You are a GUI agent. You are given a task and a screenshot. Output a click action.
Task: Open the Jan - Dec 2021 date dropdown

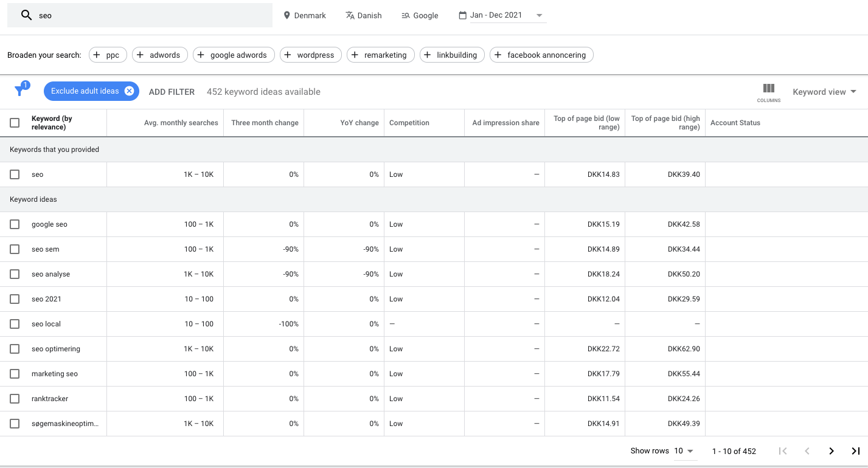point(502,15)
